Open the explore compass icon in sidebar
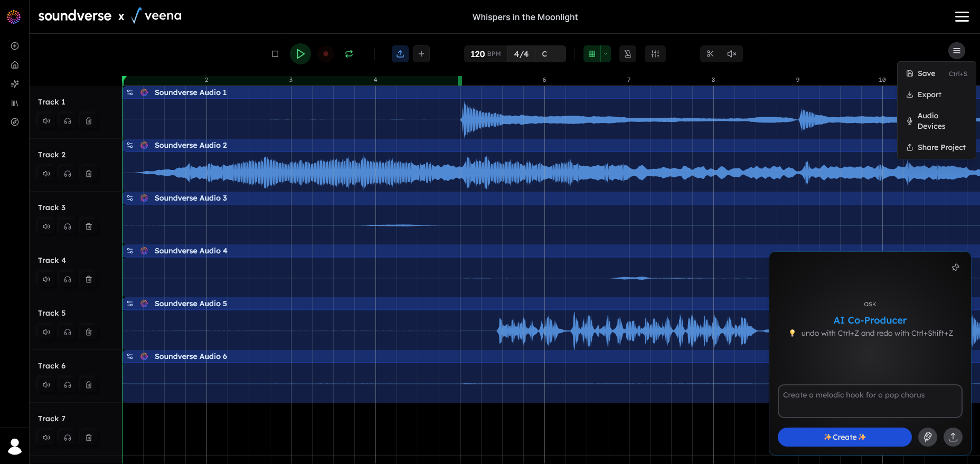Image resolution: width=980 pixels, height=464 pixels. [15, 122]
